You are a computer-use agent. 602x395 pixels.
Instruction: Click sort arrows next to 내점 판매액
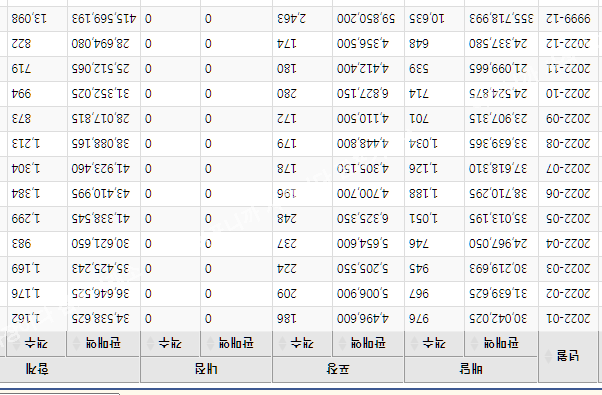(x=210, y=343)
